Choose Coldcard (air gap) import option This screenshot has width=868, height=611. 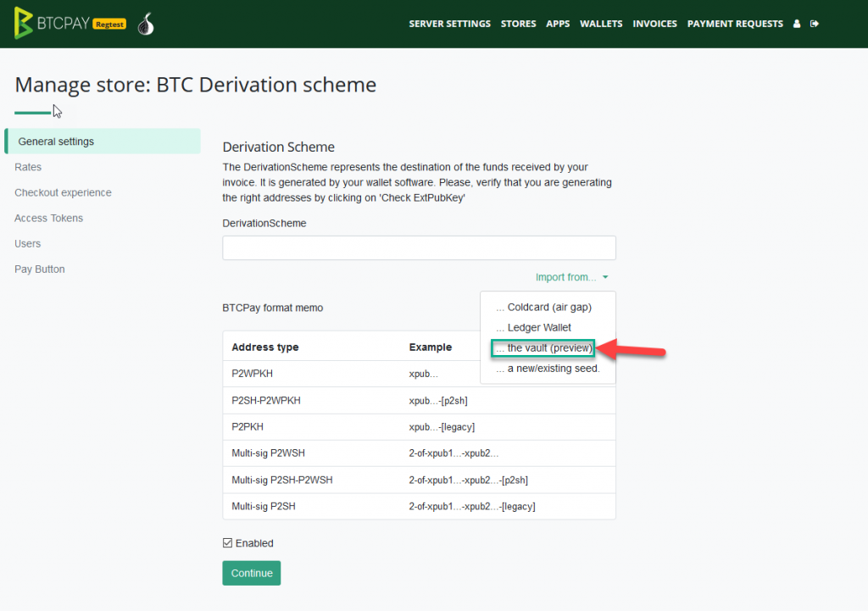[543, 307]
